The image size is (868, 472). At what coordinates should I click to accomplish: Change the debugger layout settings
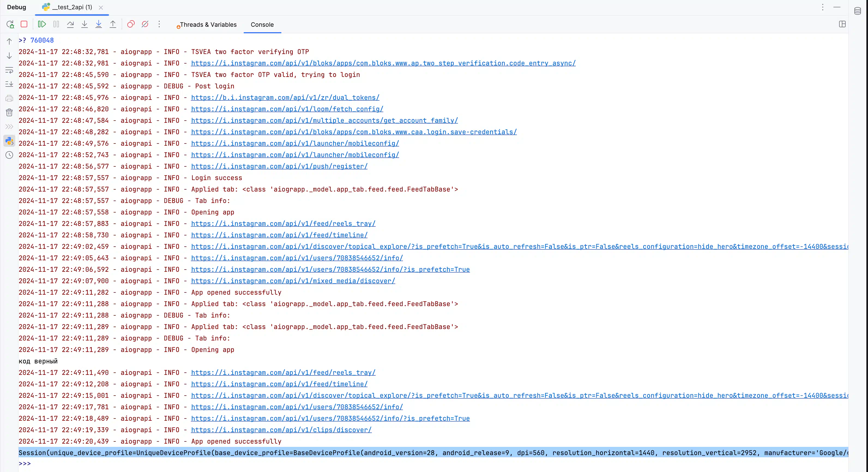point(842,24)
